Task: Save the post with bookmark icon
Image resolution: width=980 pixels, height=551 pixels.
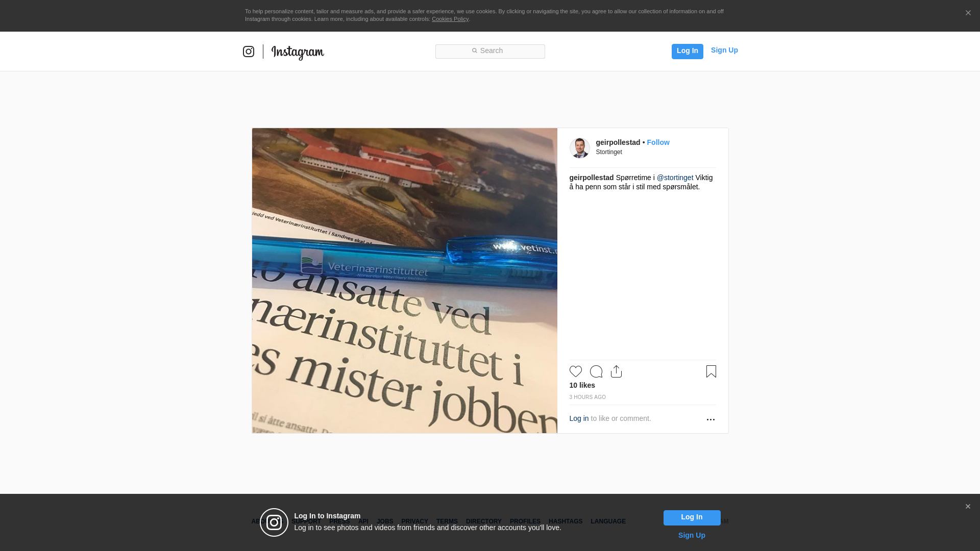Action: tap(711, 371)
